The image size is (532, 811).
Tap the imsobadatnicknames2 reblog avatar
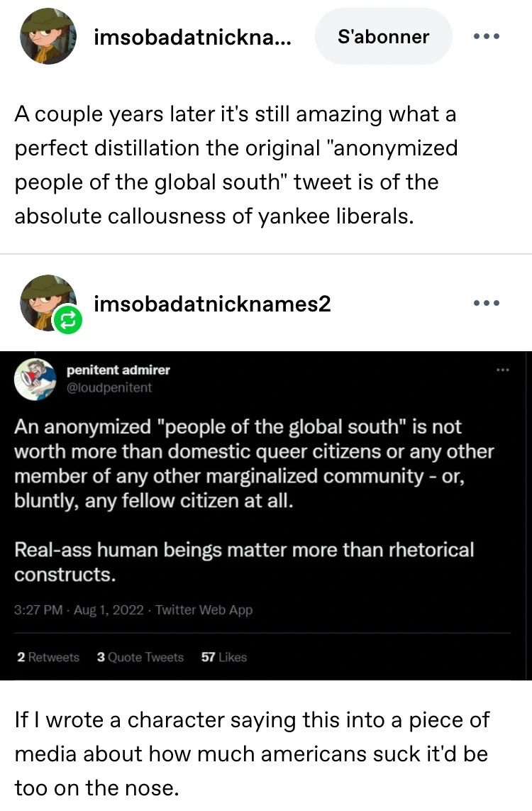46,302
